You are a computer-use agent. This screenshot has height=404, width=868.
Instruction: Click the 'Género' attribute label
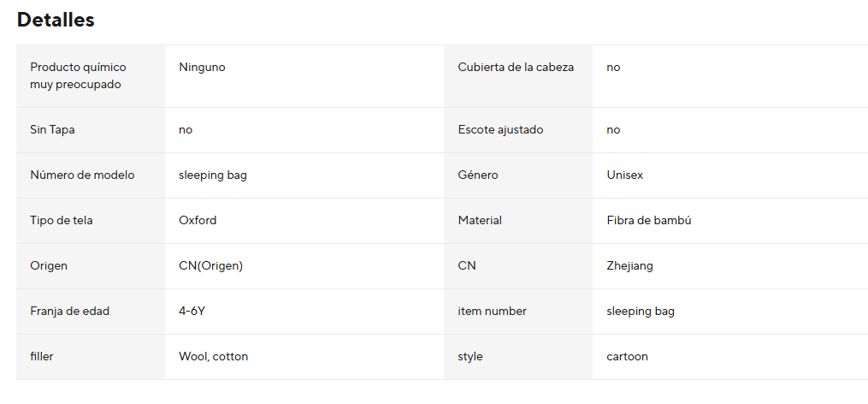tap(478, 175)
